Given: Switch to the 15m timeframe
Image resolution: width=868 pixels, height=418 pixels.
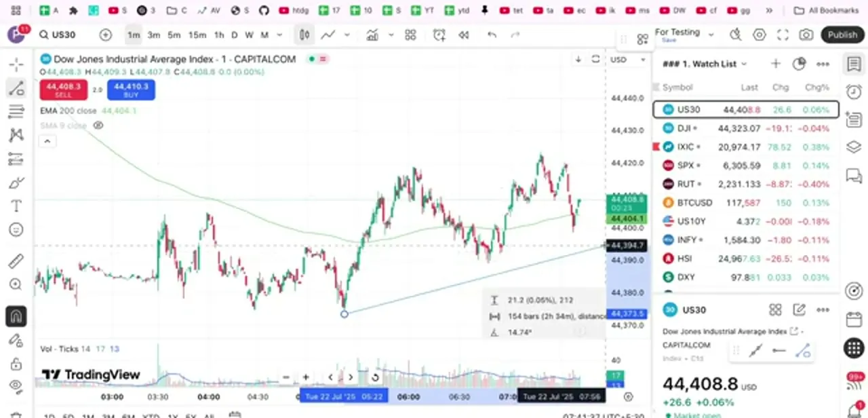Looking at the screenshot, I should tap(197, 35).
